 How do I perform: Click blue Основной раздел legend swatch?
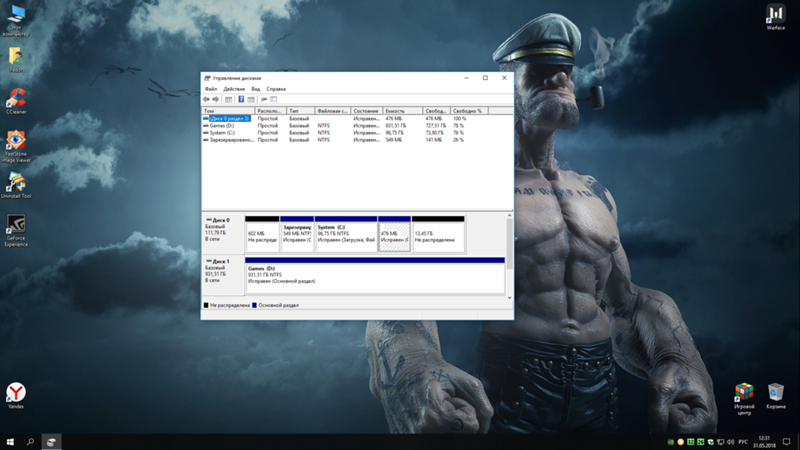[254, 305]
